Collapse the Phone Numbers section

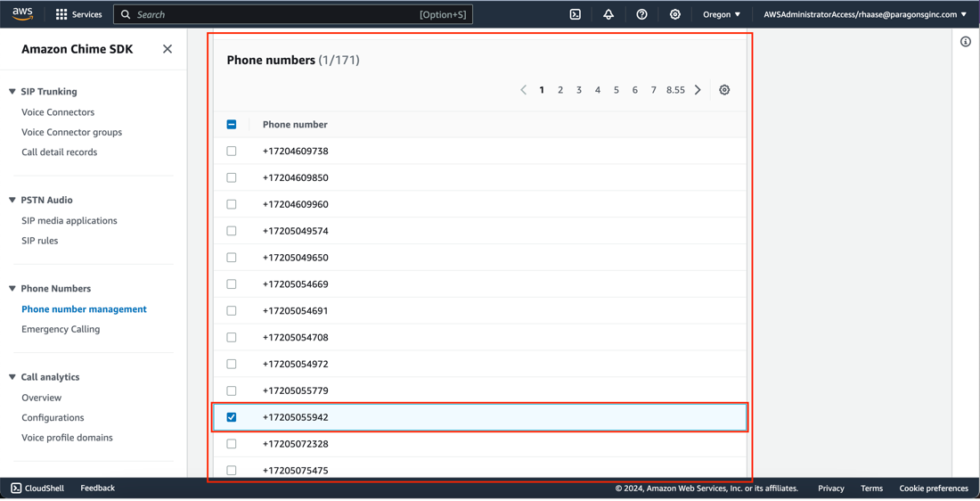pos(12,288)
